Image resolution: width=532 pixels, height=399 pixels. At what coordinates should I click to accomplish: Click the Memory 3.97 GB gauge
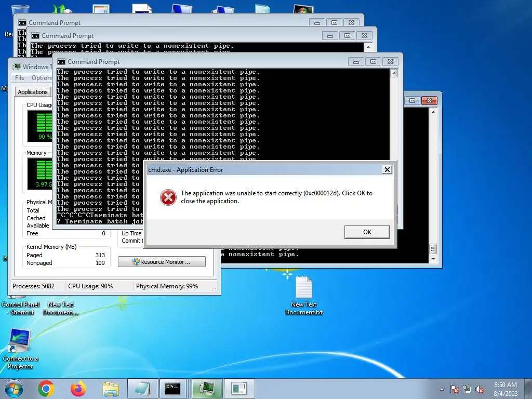click(x=40, y=174)
